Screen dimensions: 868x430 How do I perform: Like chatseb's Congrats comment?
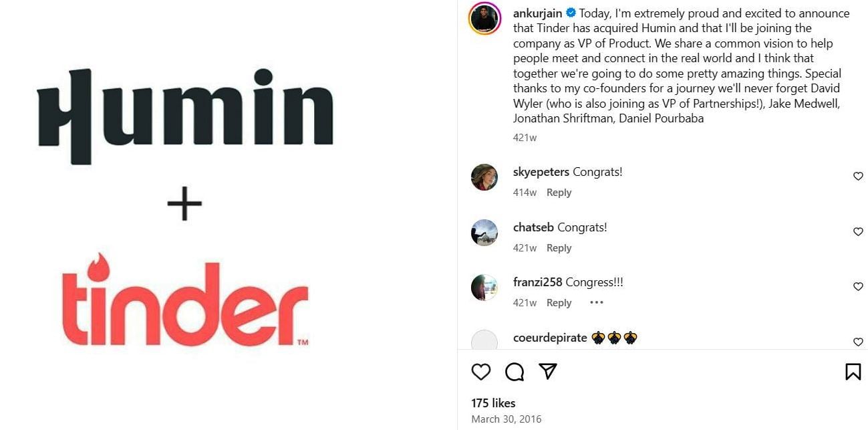click(x=858, y=232)
